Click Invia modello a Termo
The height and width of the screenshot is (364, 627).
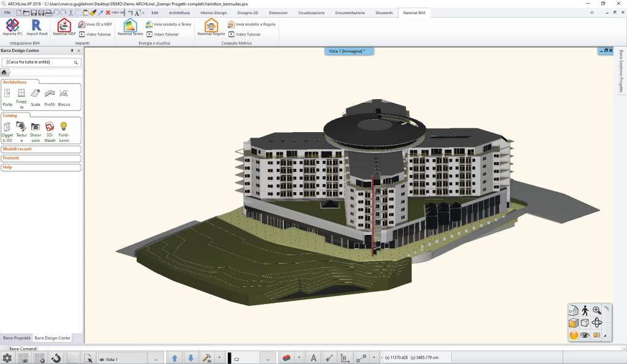coord(168,24)
